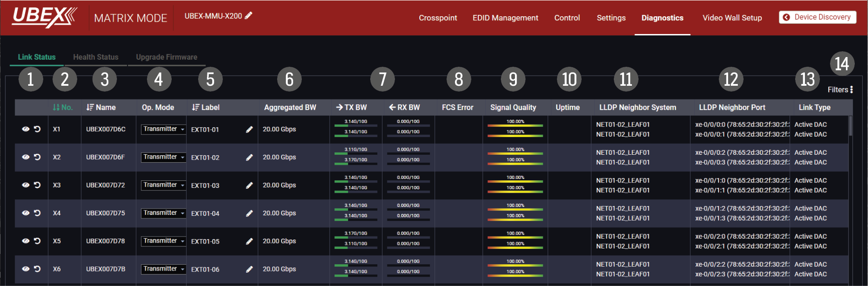
Task: Click the FCS Error column header
Action: pyautogui.click(x=458, y=107)
